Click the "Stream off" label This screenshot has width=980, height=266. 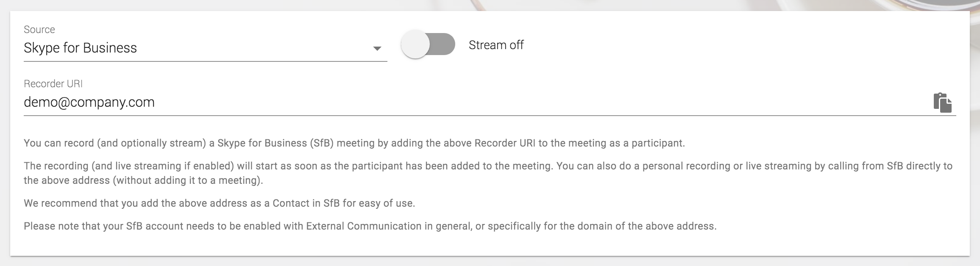tap(496, 45)
